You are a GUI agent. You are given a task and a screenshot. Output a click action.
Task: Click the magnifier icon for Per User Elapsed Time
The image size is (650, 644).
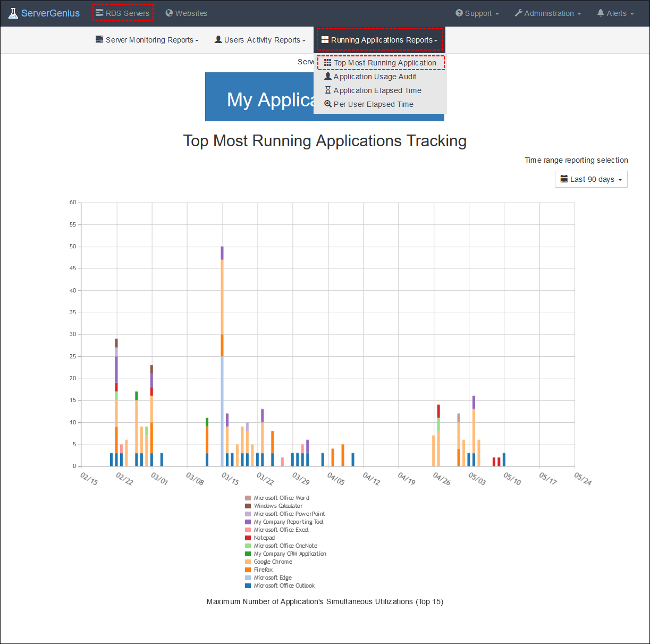click(x=328, y=104)
